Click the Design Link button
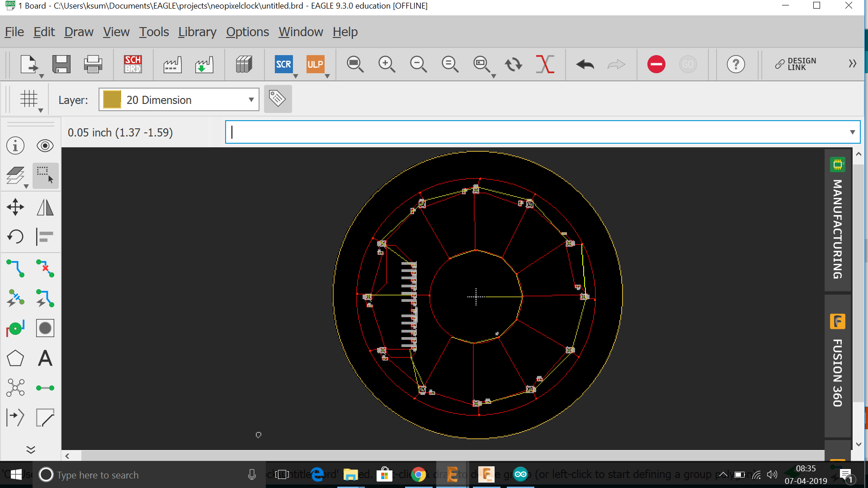Screen dimensions: 868x488 796,64
